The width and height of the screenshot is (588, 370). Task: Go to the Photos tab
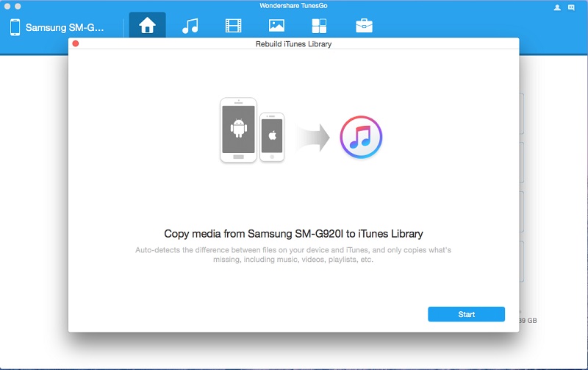pos(276,26)
